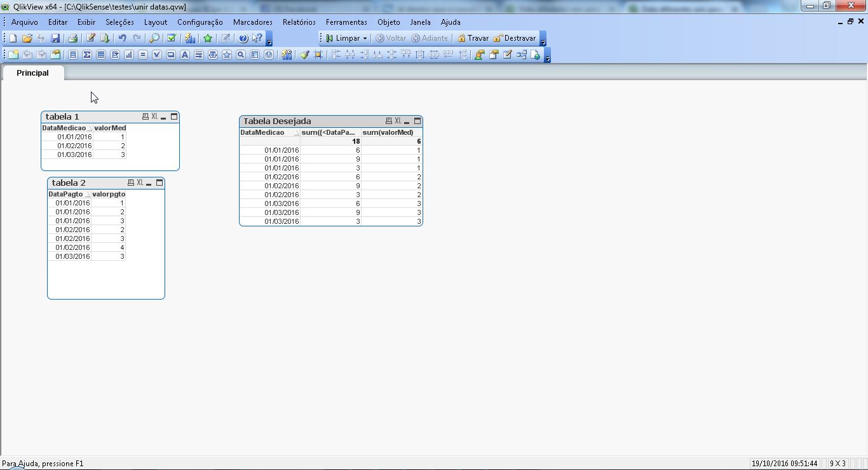The width and height of the screenshot is (868, 470).
Task: Create a Text Object (A icon)
Action: pos(185,55)
